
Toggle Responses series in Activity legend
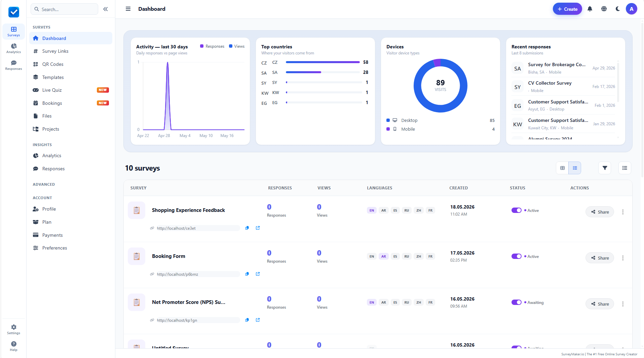point(212,46)
